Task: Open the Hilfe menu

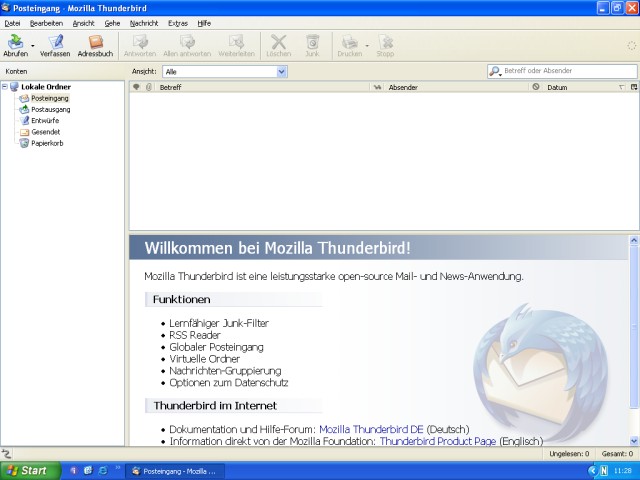Action: [204, 23]
